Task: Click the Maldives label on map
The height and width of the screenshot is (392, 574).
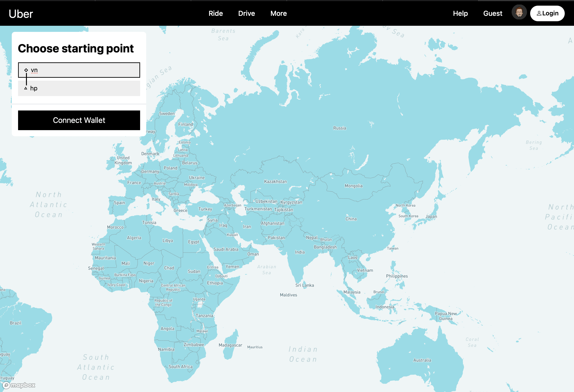Action: 289,295
